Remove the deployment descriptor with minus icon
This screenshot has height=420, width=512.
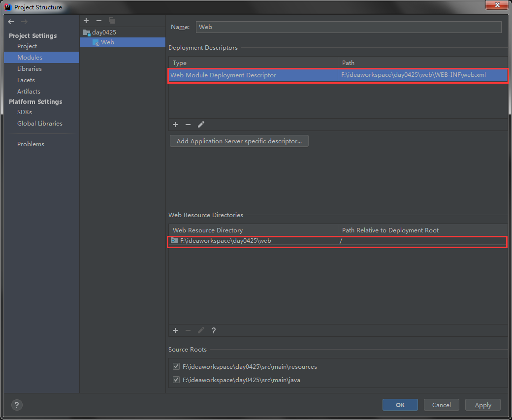[188, 125]
